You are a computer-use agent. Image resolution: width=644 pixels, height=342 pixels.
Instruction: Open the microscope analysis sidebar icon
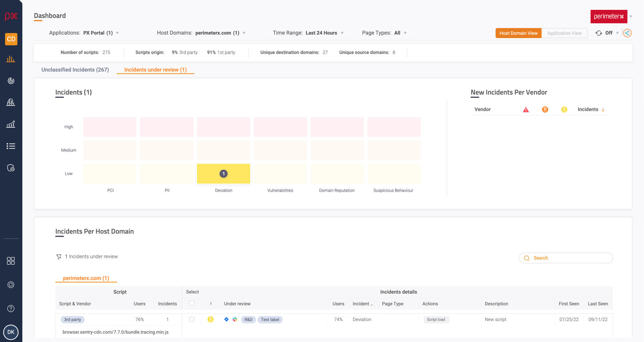pos(11,102)
